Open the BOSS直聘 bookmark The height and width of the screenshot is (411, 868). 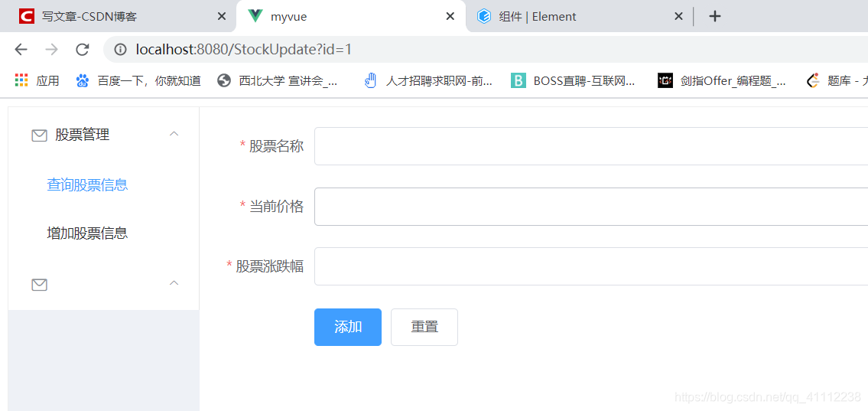pos(573,81)
